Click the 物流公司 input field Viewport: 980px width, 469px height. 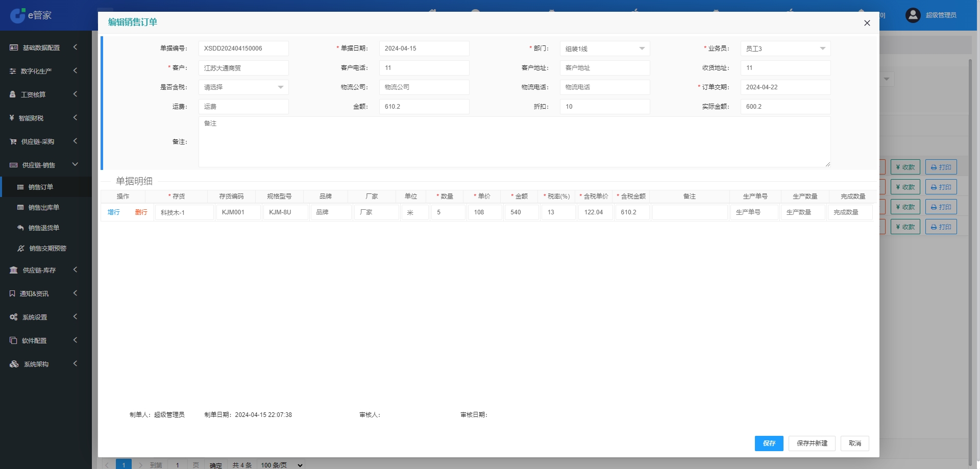coord(424,87)
